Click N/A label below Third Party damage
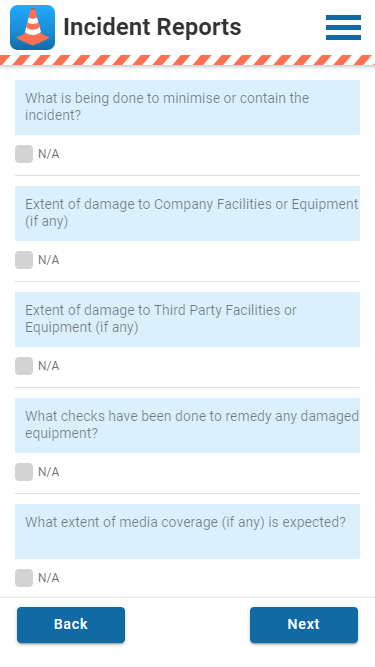The width and height of the screenshot is (375, 667). coord(48,366)
